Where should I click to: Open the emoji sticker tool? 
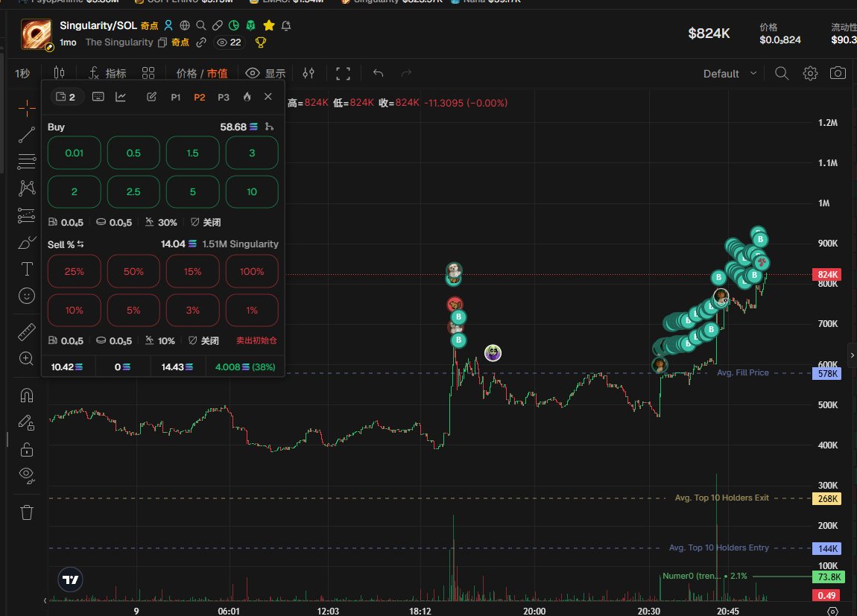point(27,296)
